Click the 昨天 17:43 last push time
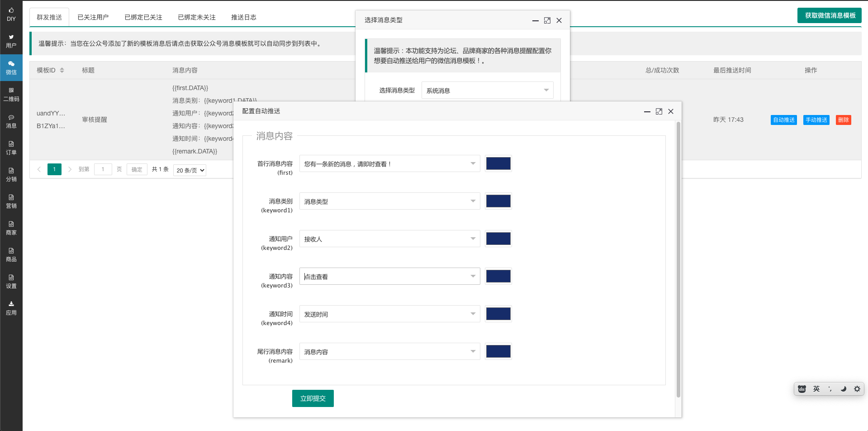 (728, 120)
